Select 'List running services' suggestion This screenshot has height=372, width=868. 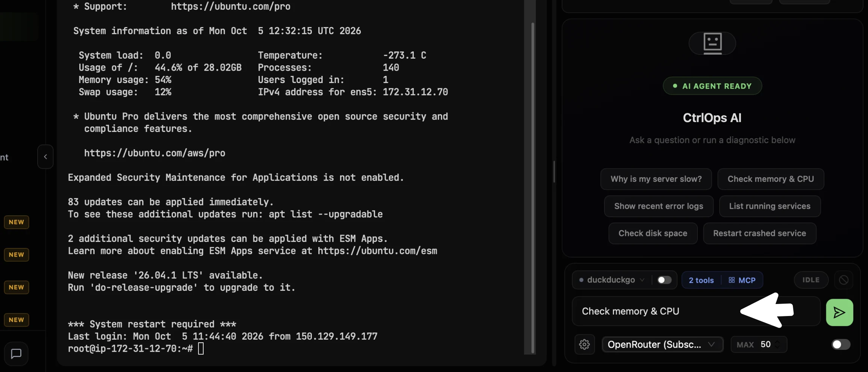click(770, 206)
